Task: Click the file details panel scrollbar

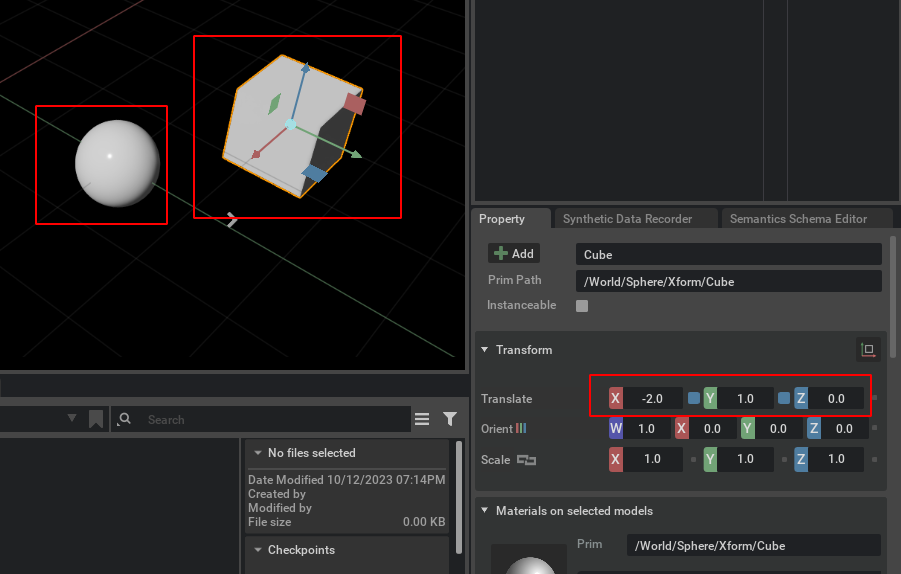Action: (459, 498)
